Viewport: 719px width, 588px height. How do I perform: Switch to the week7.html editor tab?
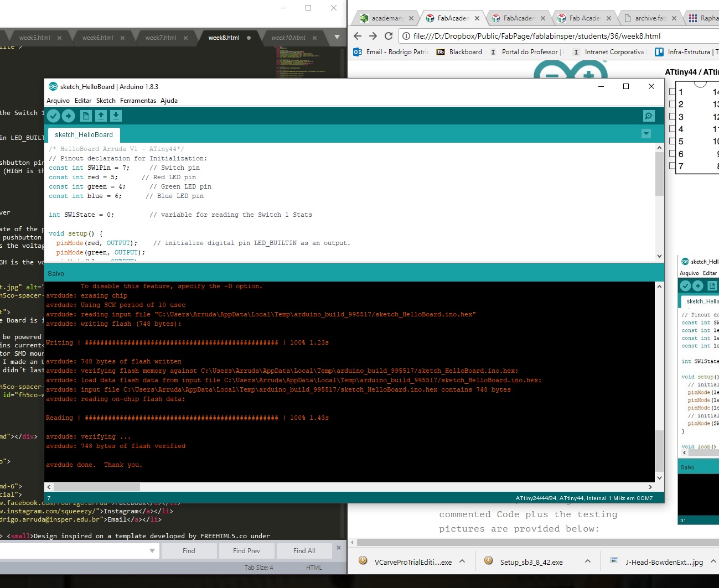coord(161,38)
